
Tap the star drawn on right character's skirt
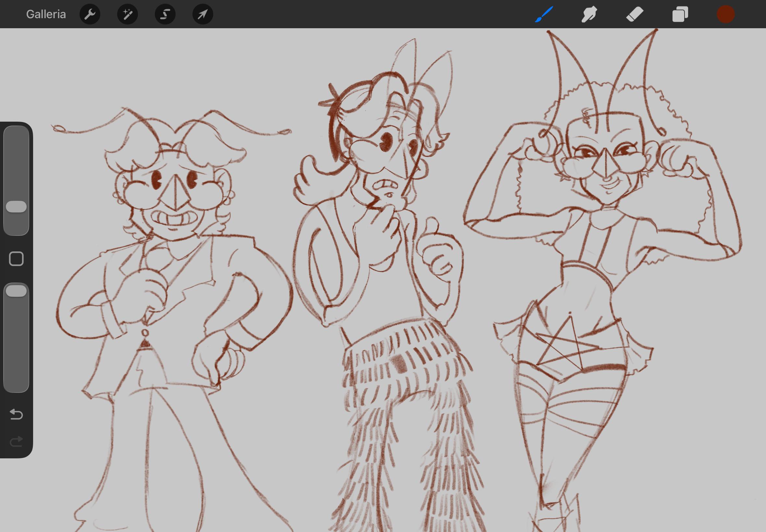click(565, 347)
